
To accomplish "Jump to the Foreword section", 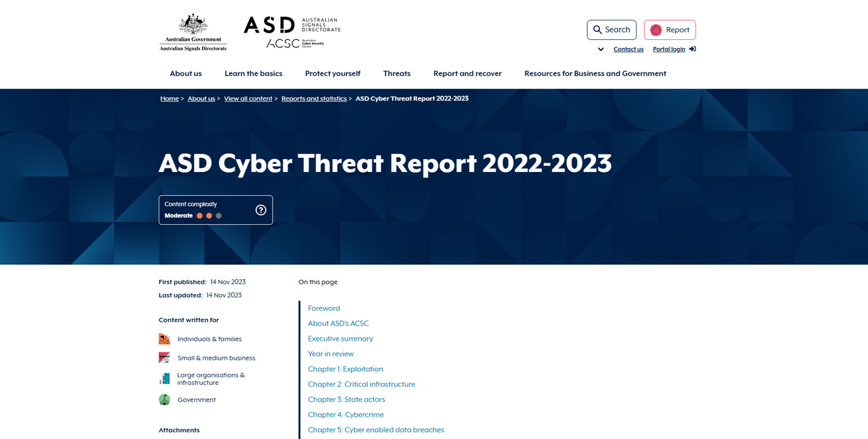I will 324,308.
